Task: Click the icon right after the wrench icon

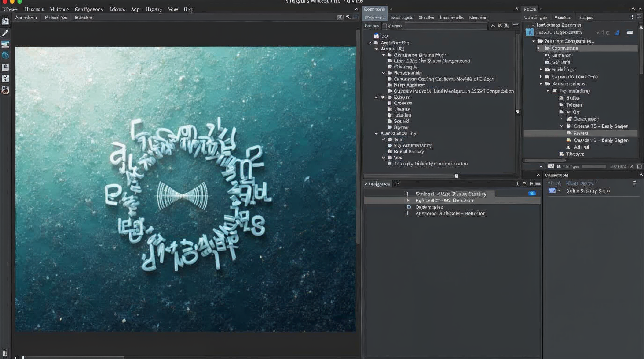Action: 500,25
